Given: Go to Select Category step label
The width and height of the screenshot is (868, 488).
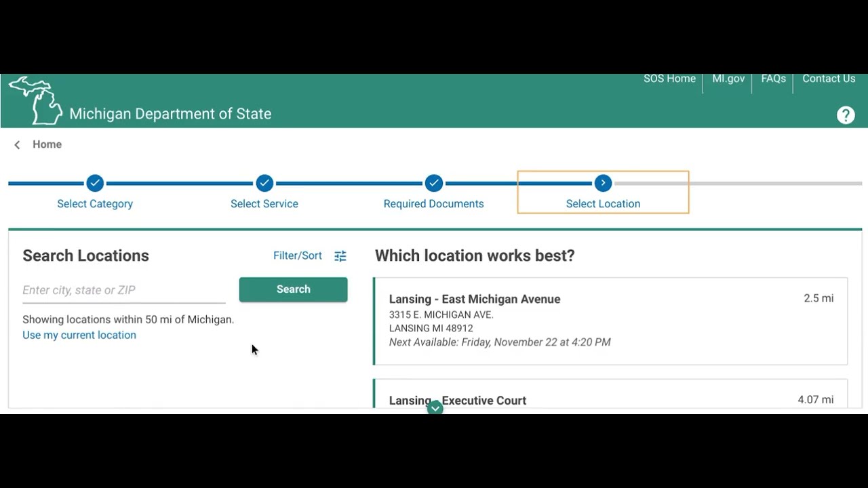Looking at the screenshot, I should (95, 204).
